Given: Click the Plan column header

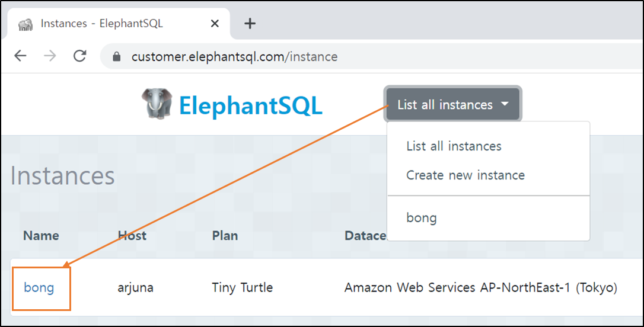Looking at the screenshot, I should click(x=225, y=236).
